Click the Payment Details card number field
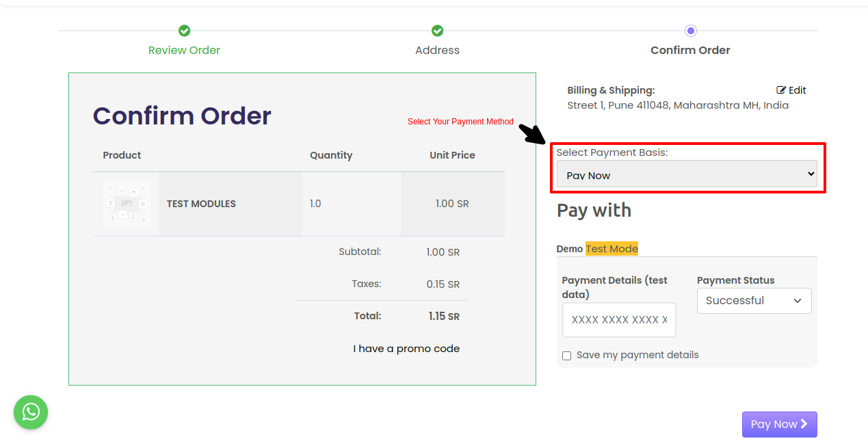Viewport: 868px width, 443px height. [619, 320]
